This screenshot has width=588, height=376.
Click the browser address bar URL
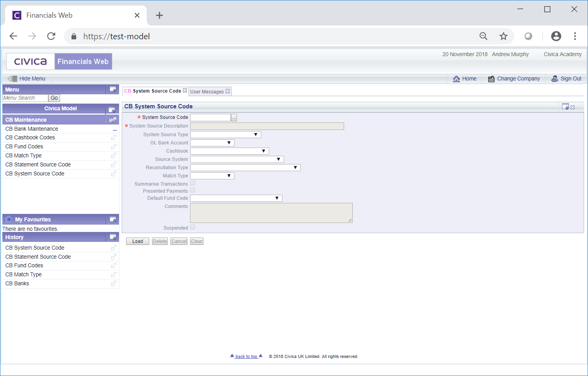coord(117,37)
